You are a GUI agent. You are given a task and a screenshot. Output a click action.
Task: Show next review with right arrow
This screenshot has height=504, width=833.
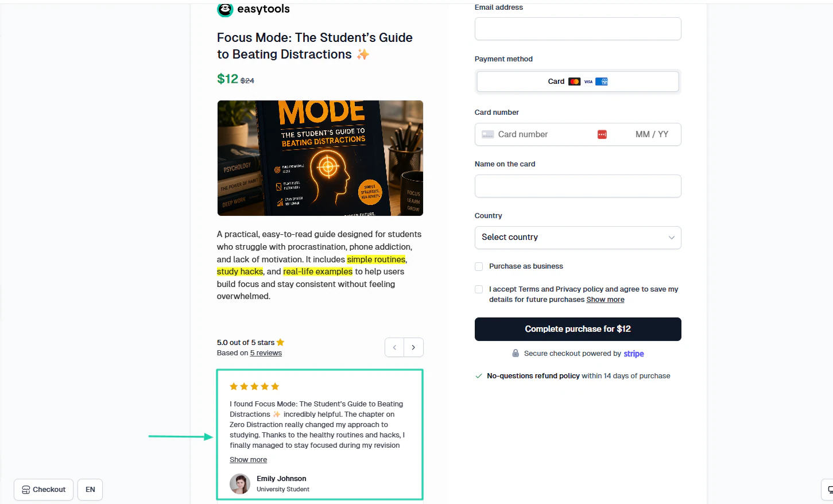click(x=413, y=347)
